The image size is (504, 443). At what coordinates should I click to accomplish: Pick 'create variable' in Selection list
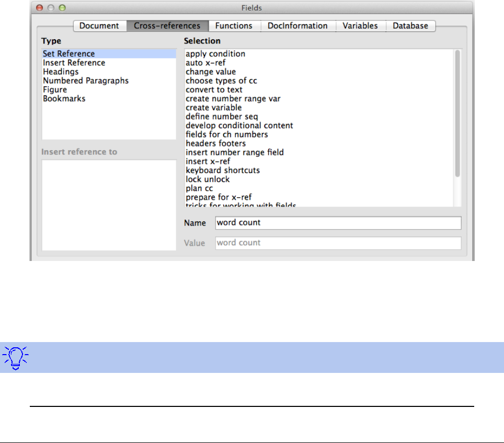[318, 108]
